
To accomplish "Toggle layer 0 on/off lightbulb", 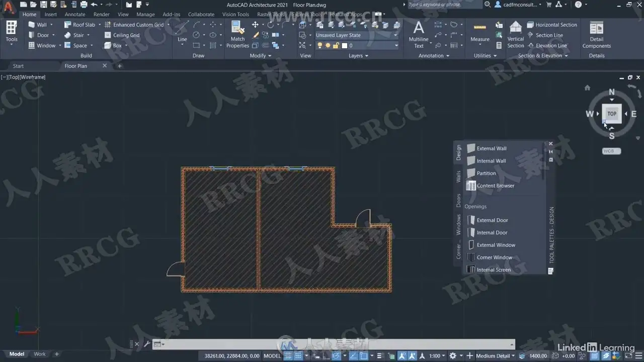I will [319, 45].
